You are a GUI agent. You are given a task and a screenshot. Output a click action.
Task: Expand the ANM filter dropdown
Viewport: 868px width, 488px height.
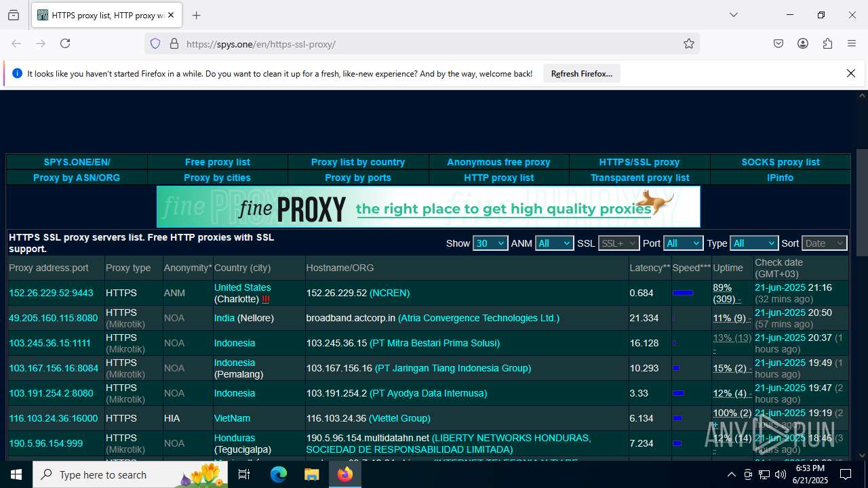point(554,243)
